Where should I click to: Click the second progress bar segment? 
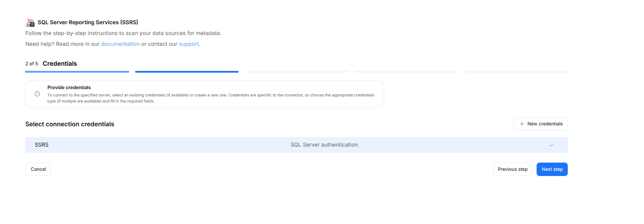coord(187,72)
